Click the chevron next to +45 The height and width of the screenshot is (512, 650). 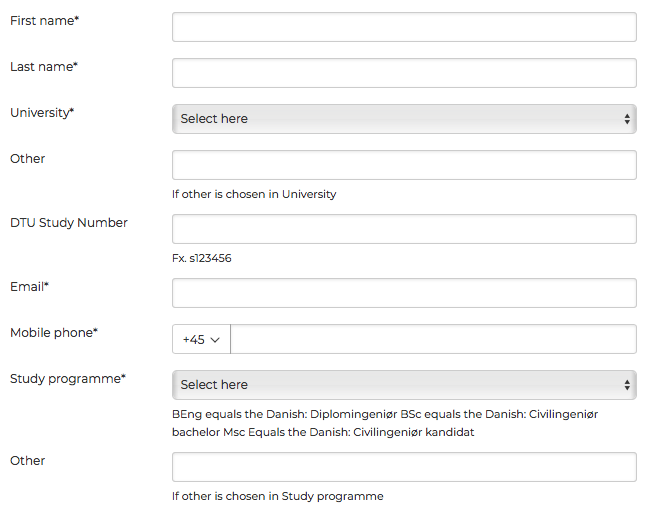pyautogui.click(x=215, y=340)
